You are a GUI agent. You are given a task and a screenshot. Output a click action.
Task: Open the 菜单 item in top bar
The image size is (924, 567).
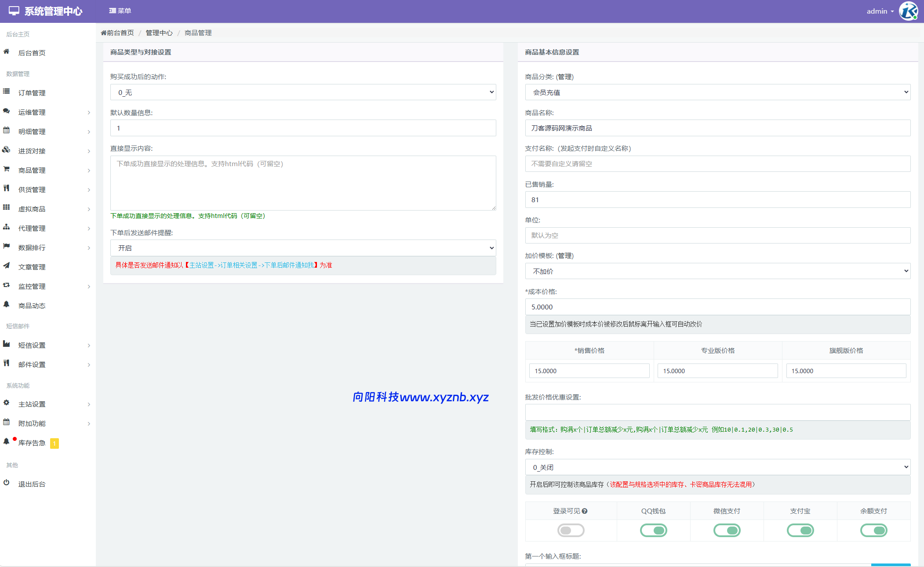click(x=120, y=11)
